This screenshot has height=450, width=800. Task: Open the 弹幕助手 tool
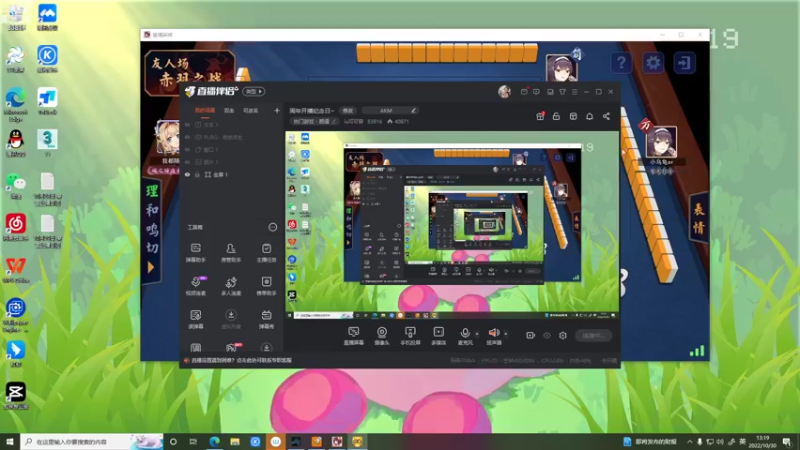coord(195,253)
